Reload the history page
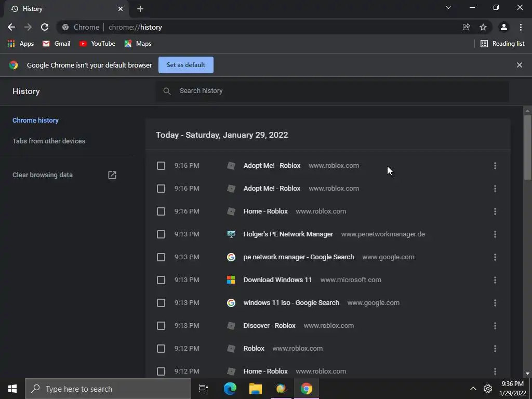Viewport: 532px width, 399px height. pos(45,27)
